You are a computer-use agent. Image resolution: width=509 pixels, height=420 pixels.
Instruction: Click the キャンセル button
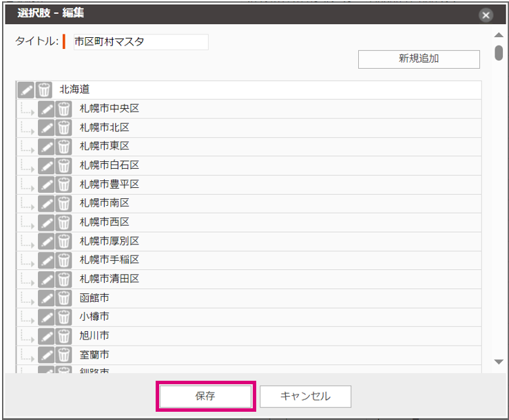point(305,397)
